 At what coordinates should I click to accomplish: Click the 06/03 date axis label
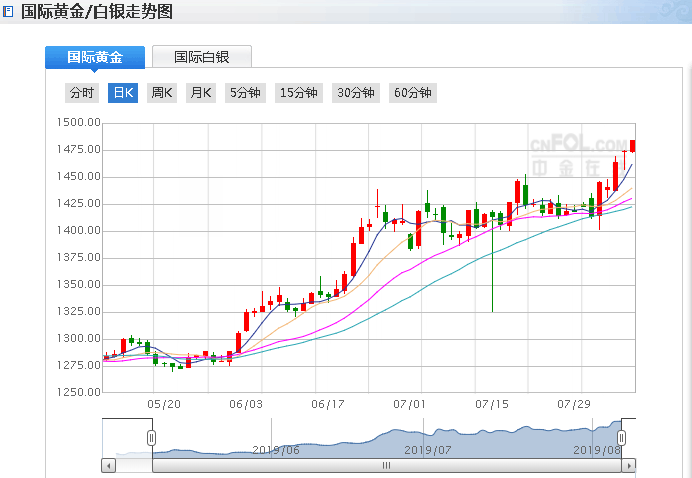tap(246, 404)
